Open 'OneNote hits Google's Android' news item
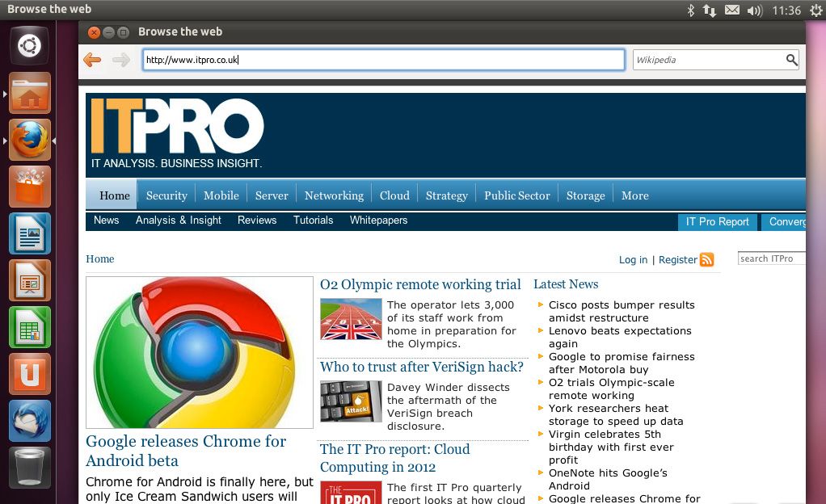This screenshot has width=826, height=504. (x=608, y=479)
